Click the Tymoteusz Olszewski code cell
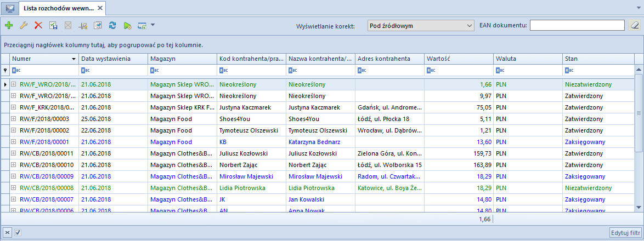The height and width of the screenshot is (241, 644). [251, 130]
